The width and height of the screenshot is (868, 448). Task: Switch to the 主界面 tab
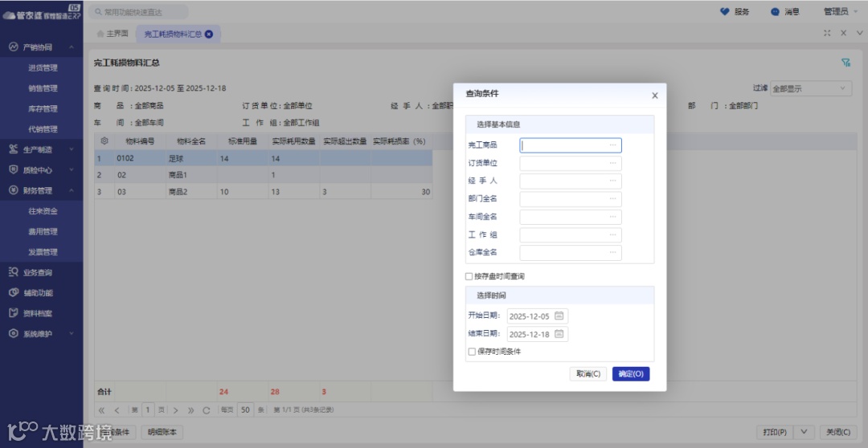coord(113,34)
